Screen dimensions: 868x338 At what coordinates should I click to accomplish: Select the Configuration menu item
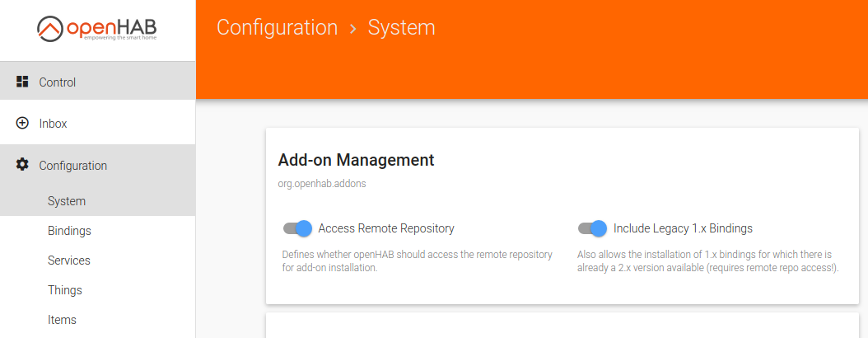click(x=97, y=165)
